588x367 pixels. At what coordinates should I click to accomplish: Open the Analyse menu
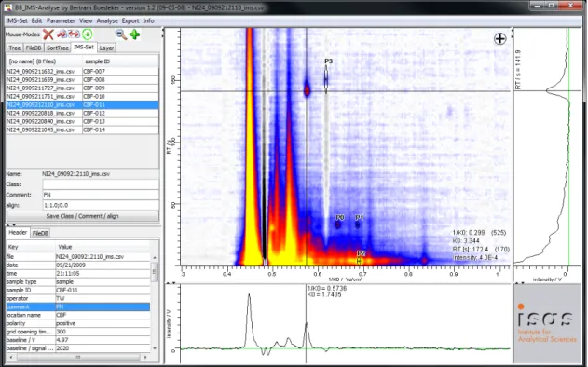coord(107,20)
